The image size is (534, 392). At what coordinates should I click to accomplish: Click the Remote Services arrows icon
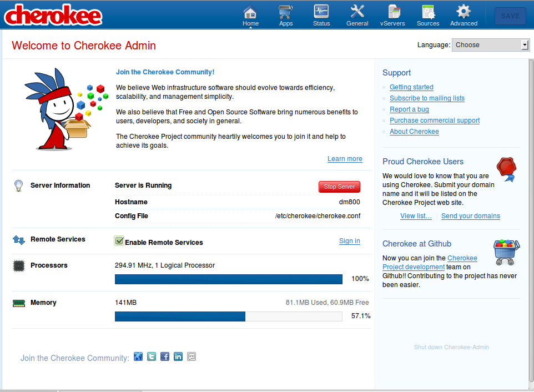point(19,240)
